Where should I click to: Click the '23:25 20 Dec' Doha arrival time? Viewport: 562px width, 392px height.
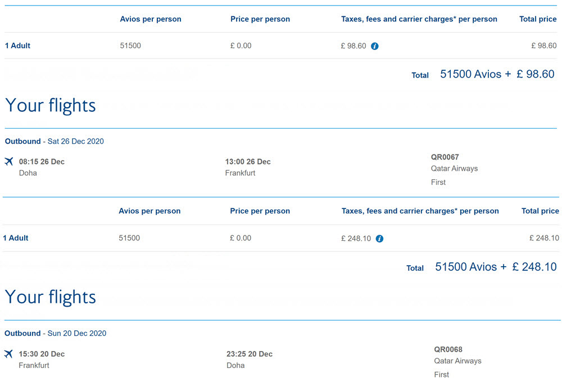pyautogui.click(x=250, y=354)
